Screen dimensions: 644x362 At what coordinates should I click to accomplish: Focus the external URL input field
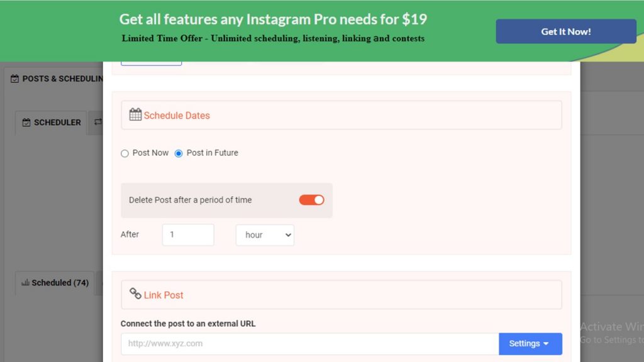(309, 344)
